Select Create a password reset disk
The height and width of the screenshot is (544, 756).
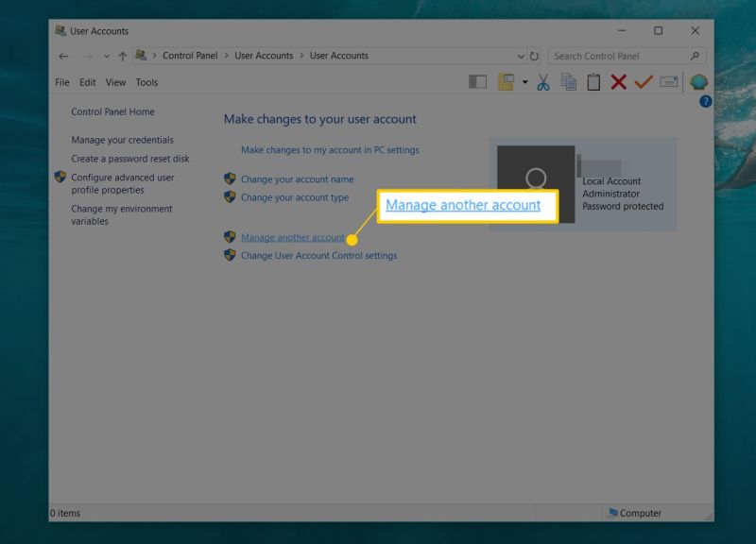pyautogui.click(x=130, y=159)
